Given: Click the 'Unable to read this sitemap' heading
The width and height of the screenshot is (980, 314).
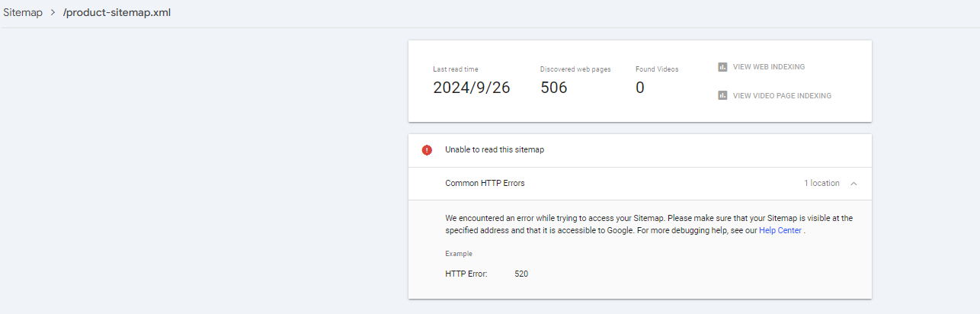Looking at the screenshot, I should (495, 150).
